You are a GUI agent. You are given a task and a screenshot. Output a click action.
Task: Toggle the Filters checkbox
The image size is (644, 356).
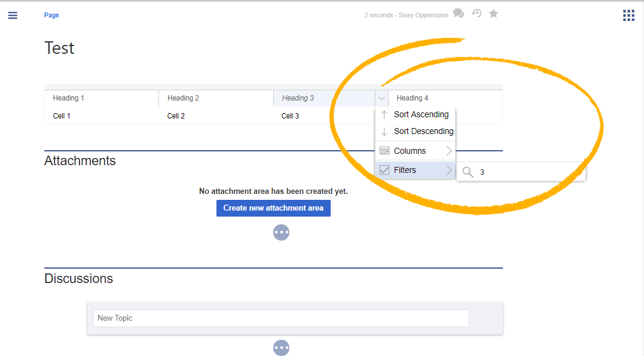point(384,170)
